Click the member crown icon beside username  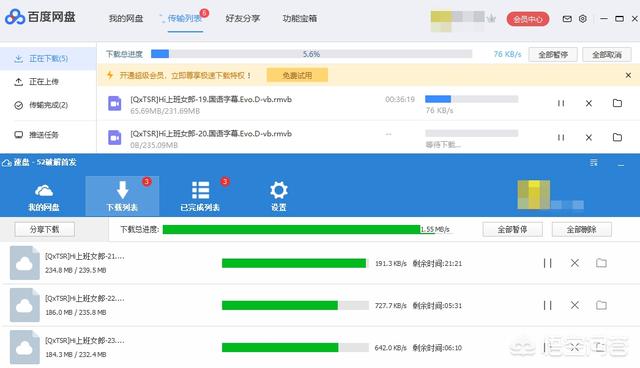[491, 18]
